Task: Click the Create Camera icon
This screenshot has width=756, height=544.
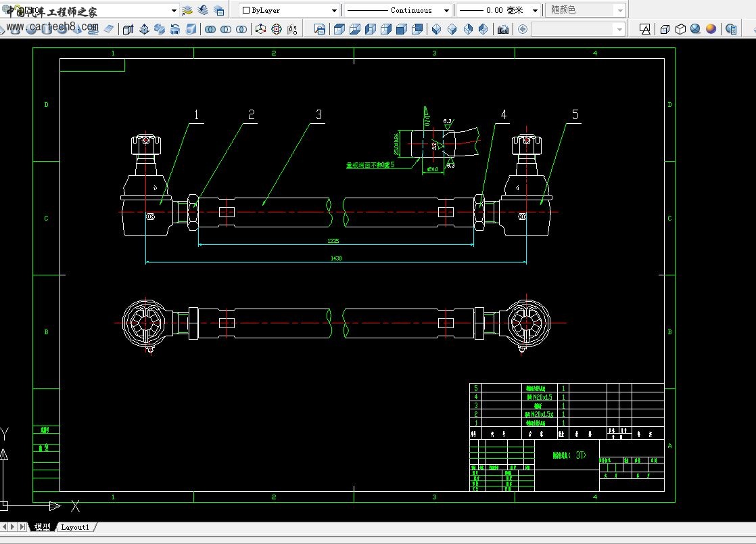Action: click(503, 29)
